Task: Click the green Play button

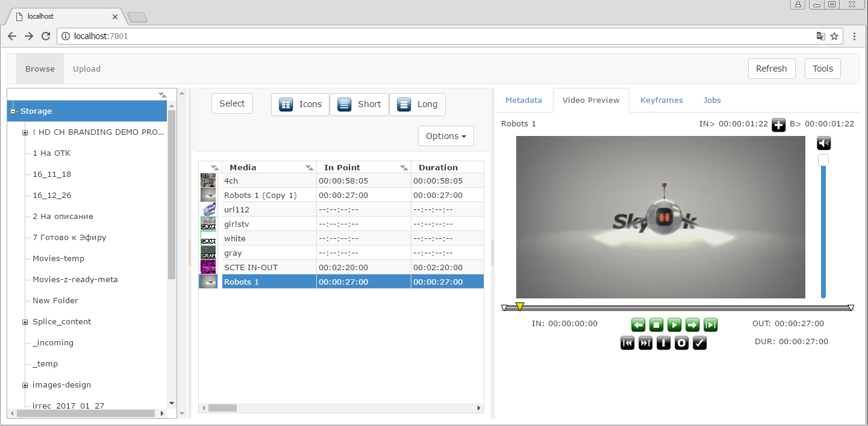Action: (675, 325)
